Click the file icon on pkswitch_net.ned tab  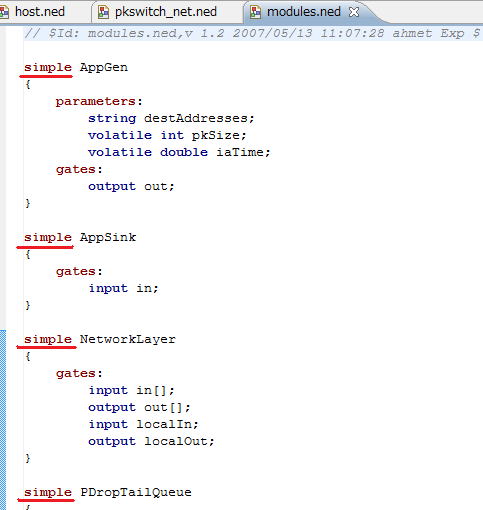tap(103, 12)
